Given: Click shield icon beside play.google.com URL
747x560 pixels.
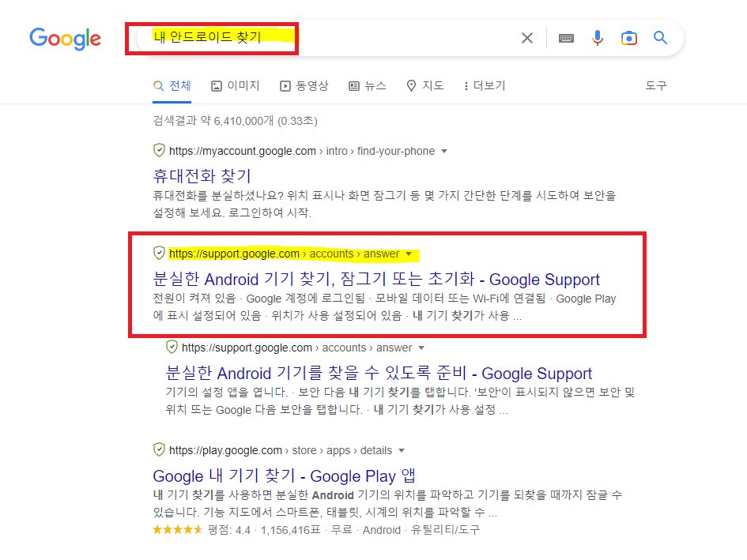Looking at the screenshot, I should [159, 449].
